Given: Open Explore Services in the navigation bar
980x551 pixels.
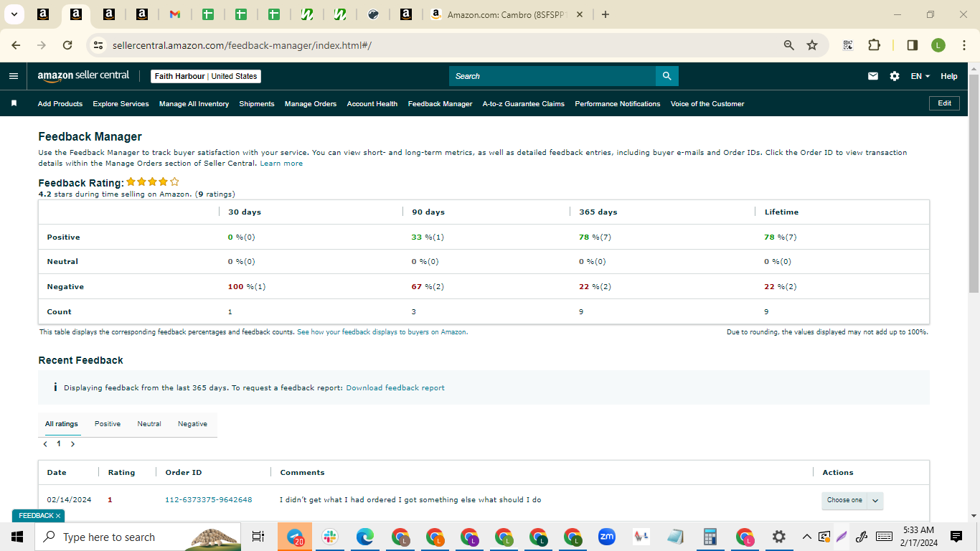Looking at the screenshot, I should tap(121, 104).
